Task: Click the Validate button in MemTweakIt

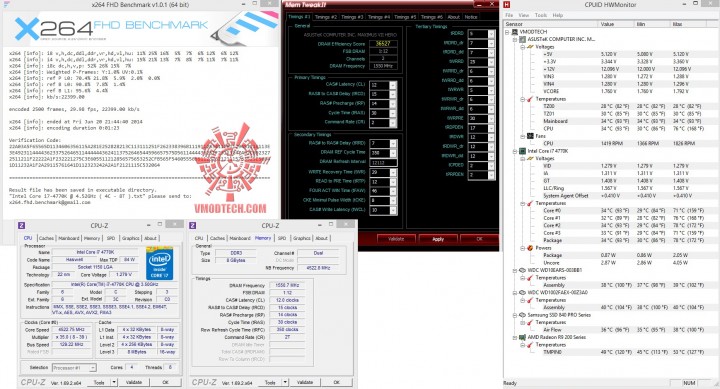Action: [396, 239]
